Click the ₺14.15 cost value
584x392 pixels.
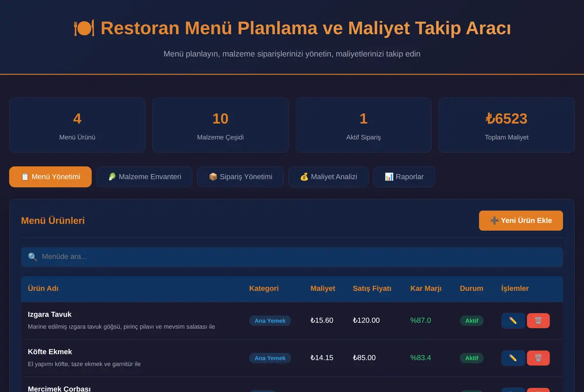pos(322,358)
